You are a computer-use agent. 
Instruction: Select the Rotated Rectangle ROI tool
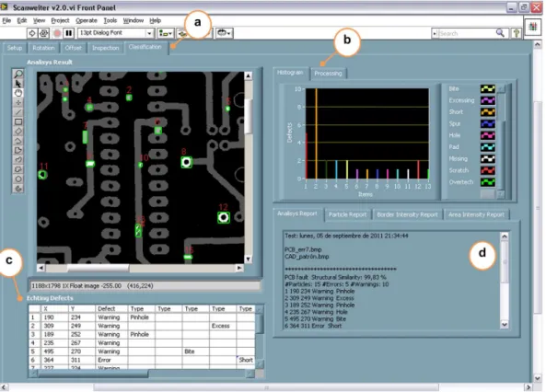tap(18, 132)
